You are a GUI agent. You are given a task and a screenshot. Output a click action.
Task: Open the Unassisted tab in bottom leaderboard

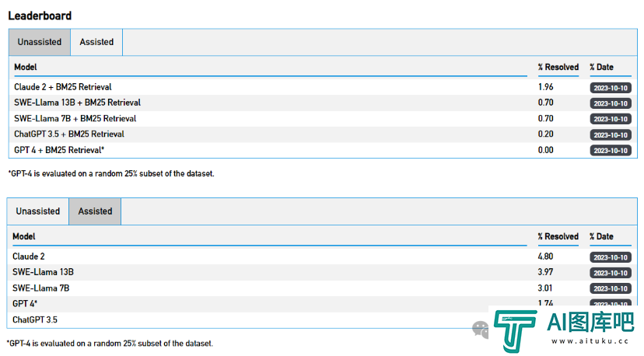(38, 211)
